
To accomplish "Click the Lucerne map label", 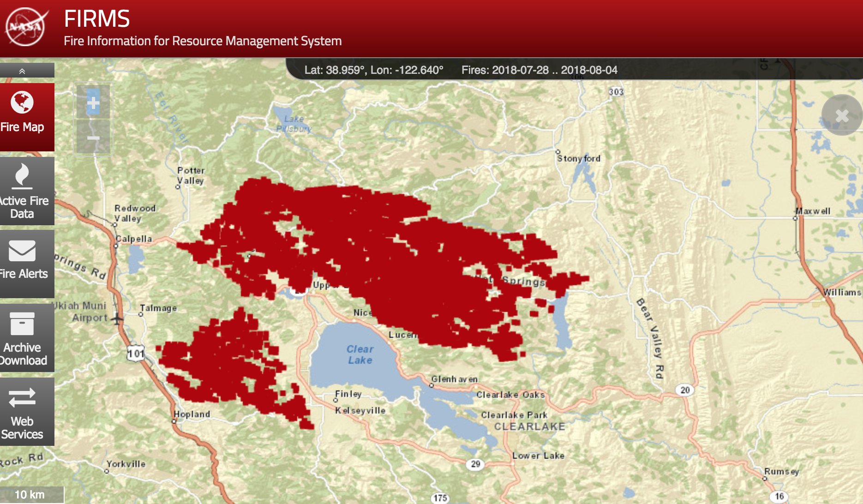I will [x=403, y=335].
